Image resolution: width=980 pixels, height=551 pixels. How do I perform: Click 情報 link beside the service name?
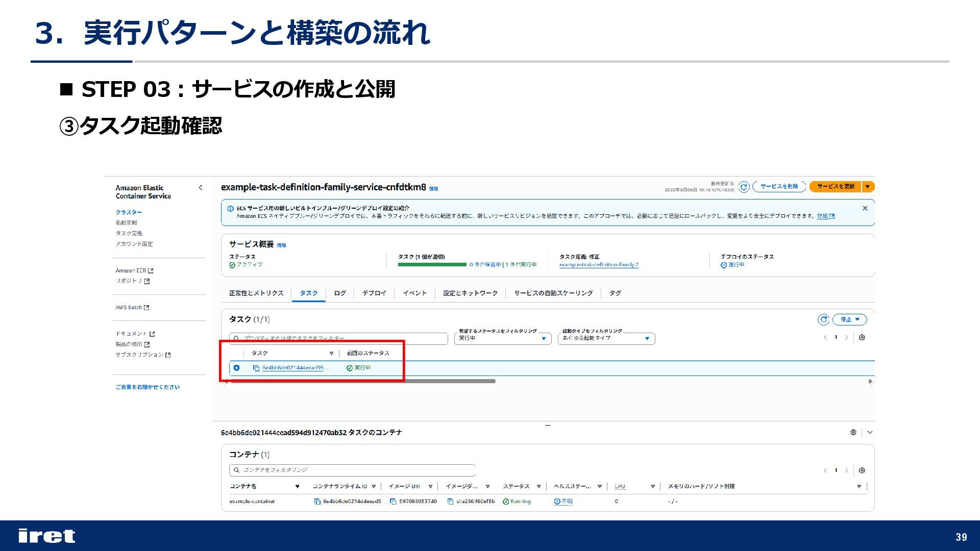433,189
